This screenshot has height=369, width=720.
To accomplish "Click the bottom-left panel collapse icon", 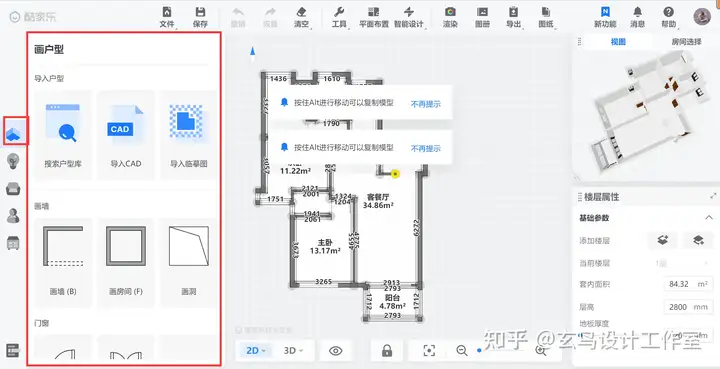I will [x=13, y=350].
